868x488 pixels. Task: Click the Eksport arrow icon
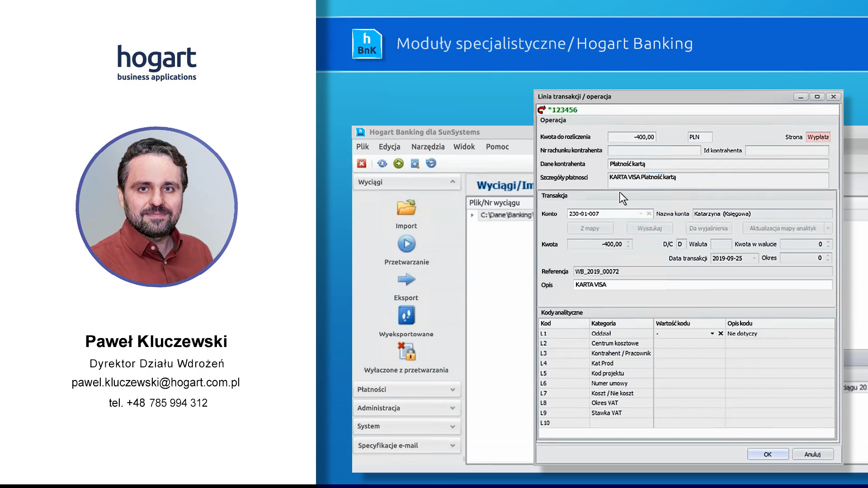pyautogui.click(x=406, y=280)
